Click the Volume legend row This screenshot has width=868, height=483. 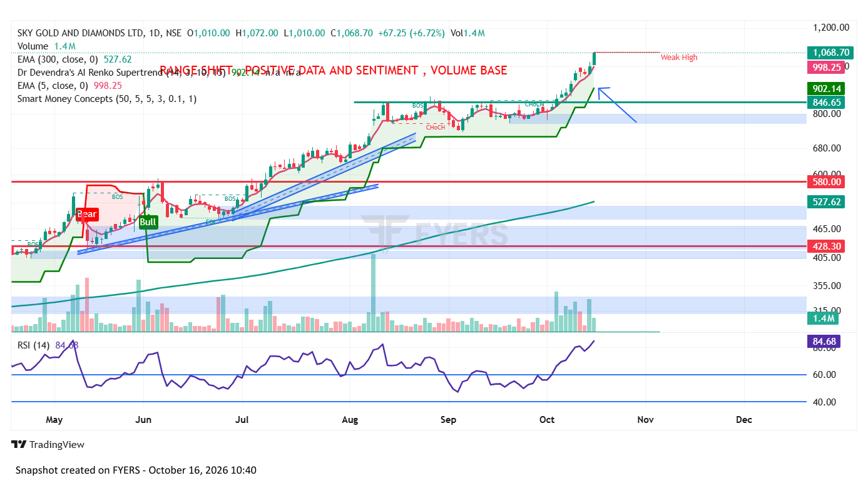pos(47,46)
